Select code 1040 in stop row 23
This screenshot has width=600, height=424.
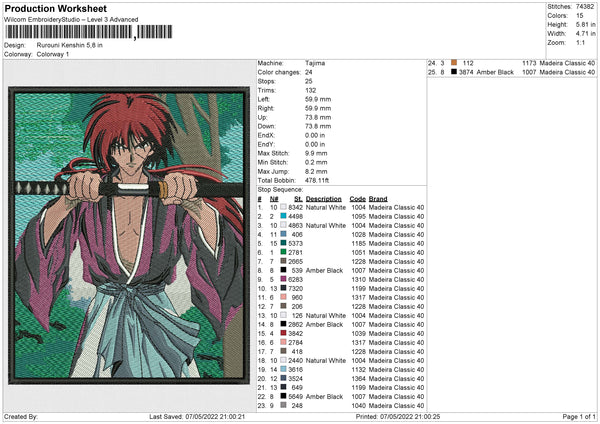click(x=359, y=405)
